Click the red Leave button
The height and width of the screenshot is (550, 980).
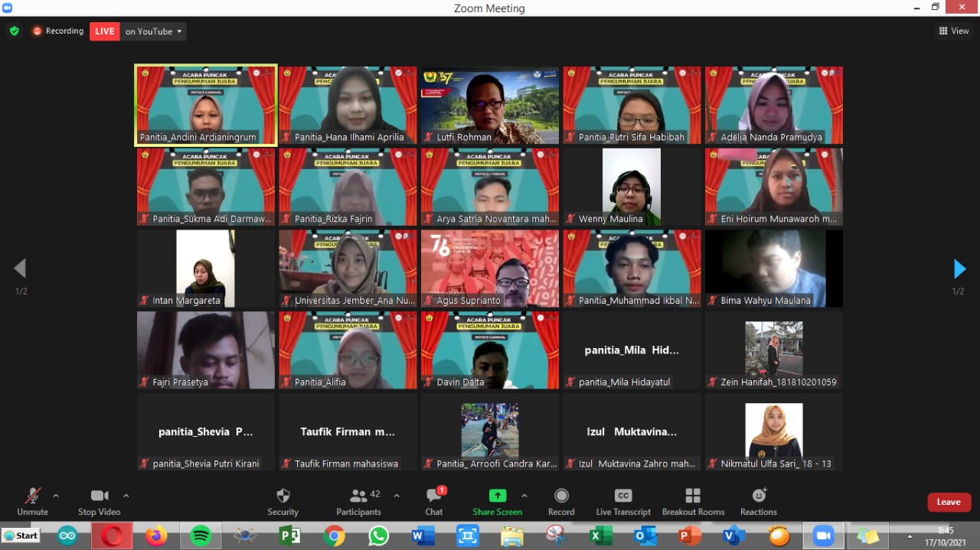coord(949,502)
